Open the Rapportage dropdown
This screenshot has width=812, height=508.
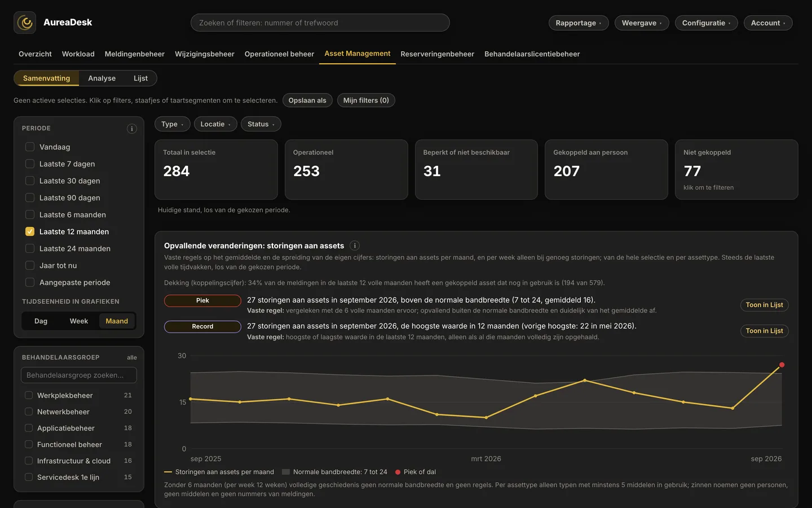pos(579,23)
